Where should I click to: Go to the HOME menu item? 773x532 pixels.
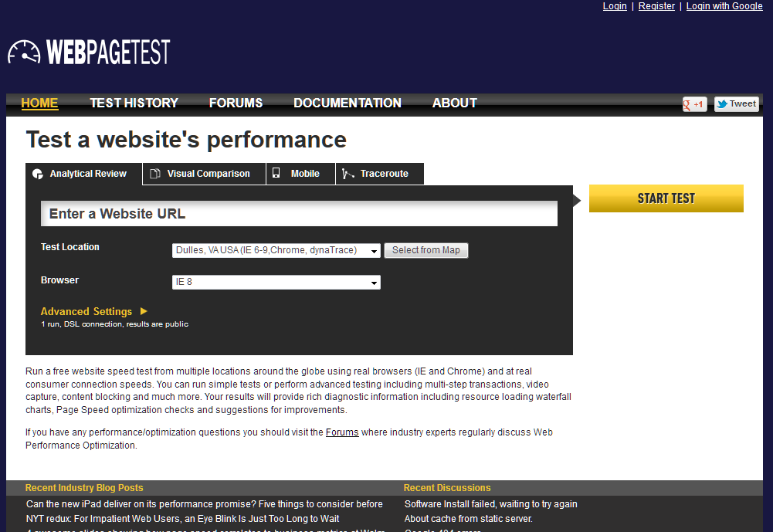(39, 103)
